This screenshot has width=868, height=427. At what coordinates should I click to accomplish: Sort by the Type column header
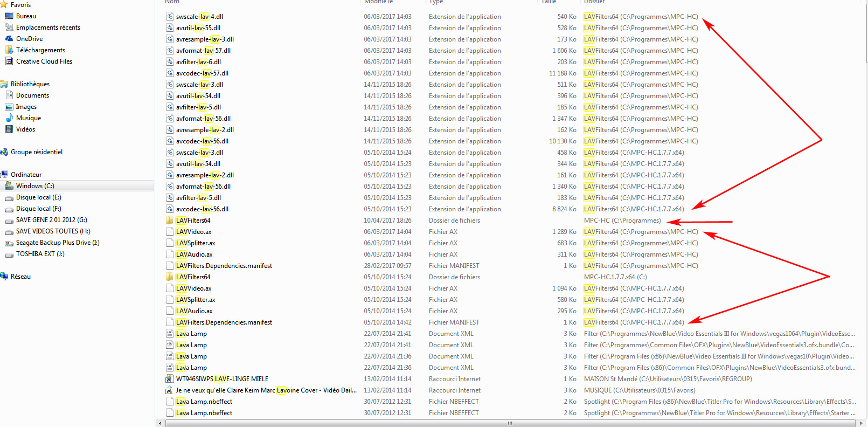[436, 2]
